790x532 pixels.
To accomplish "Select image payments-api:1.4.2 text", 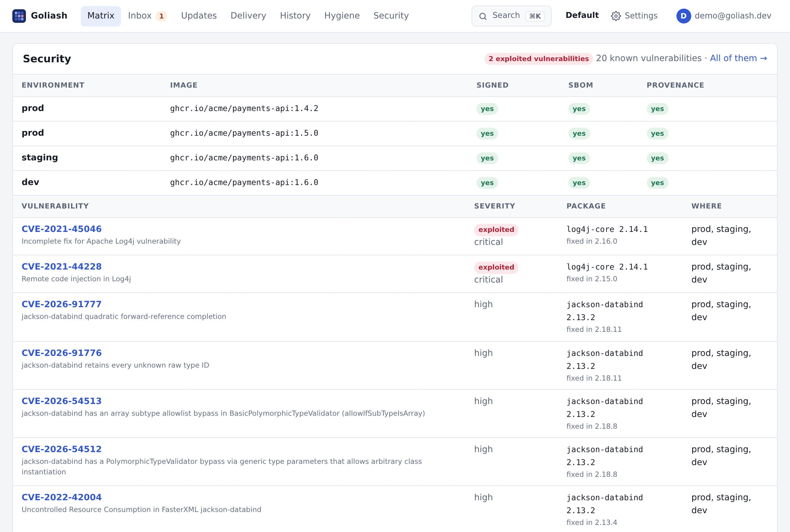I will (244, 109).
